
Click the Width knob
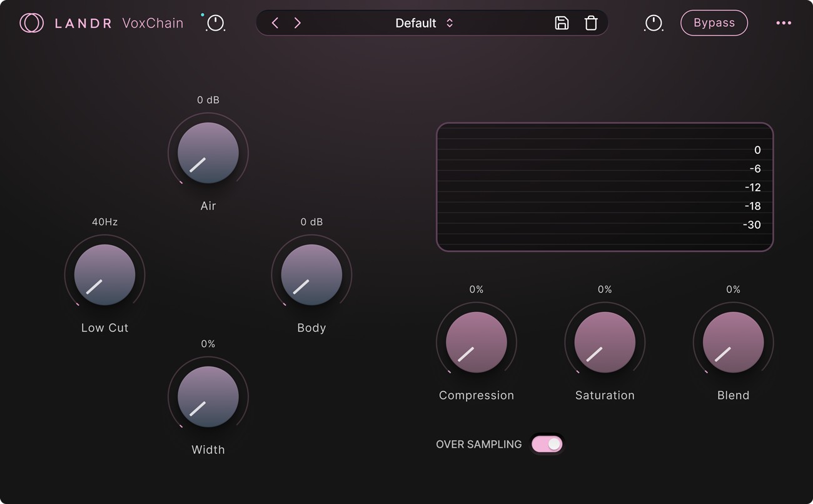pos(208,397)
